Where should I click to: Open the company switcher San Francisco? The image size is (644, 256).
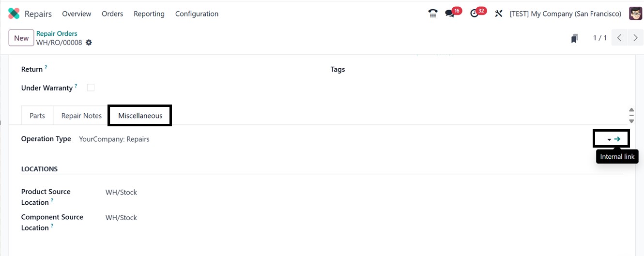tap(565, 14)
